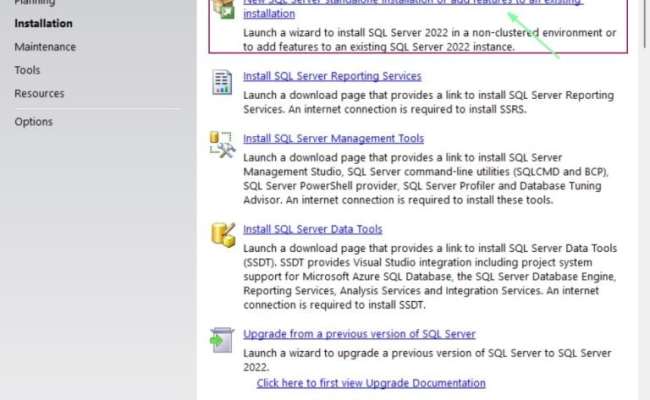Go to the Resources section
This screenshot has width=650, height=400.
pos(39,93)
